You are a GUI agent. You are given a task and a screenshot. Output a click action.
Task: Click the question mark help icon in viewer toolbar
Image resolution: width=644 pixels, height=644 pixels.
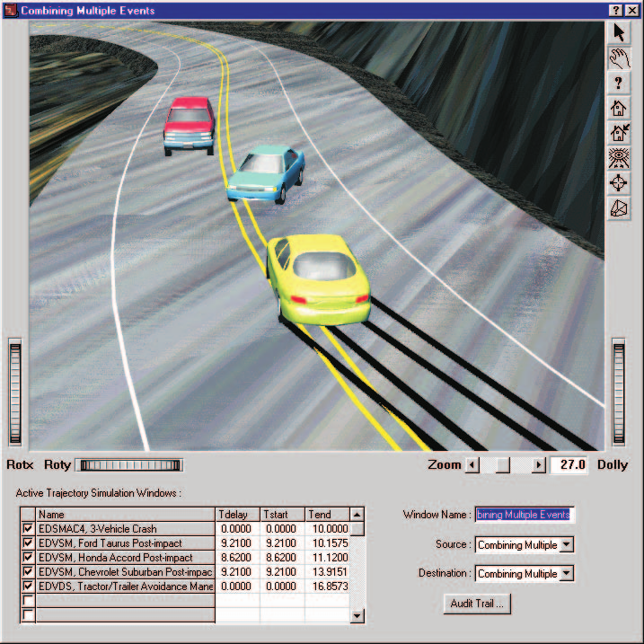619,84
